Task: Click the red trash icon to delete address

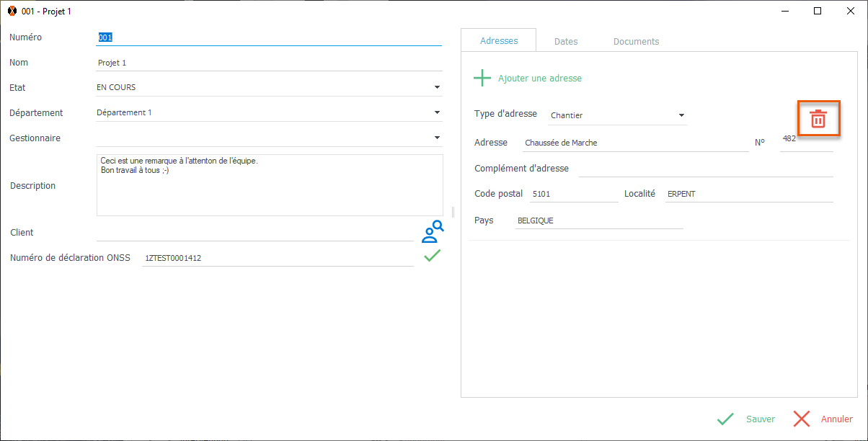Action: [818, 119]
